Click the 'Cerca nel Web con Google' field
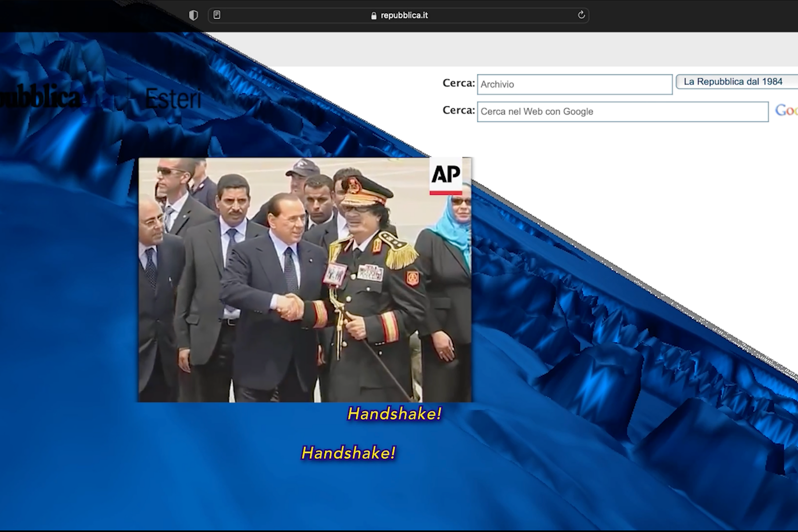 pyautogui.click(x=622, y=112)
